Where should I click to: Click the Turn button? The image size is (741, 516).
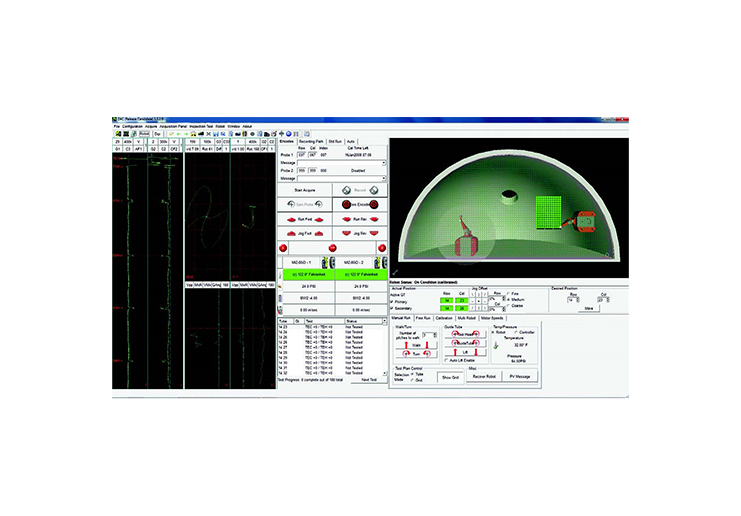tap(416, 354)
